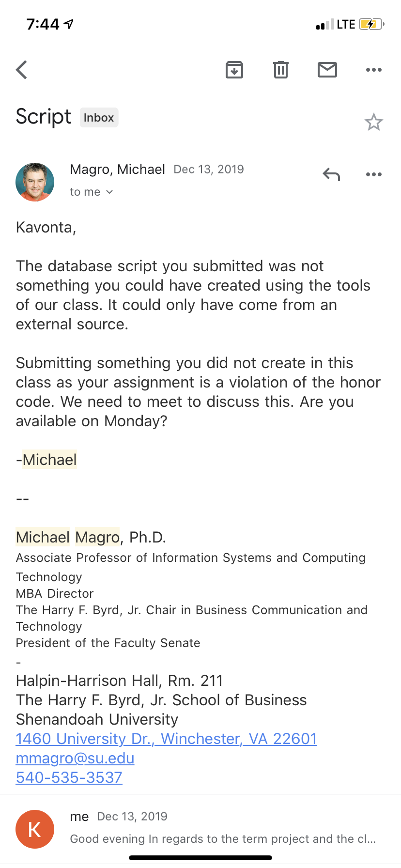Viewport: 401px width, 868px height.
Task: Tap sender name Magro, Michael
Action: click(118, 170)
